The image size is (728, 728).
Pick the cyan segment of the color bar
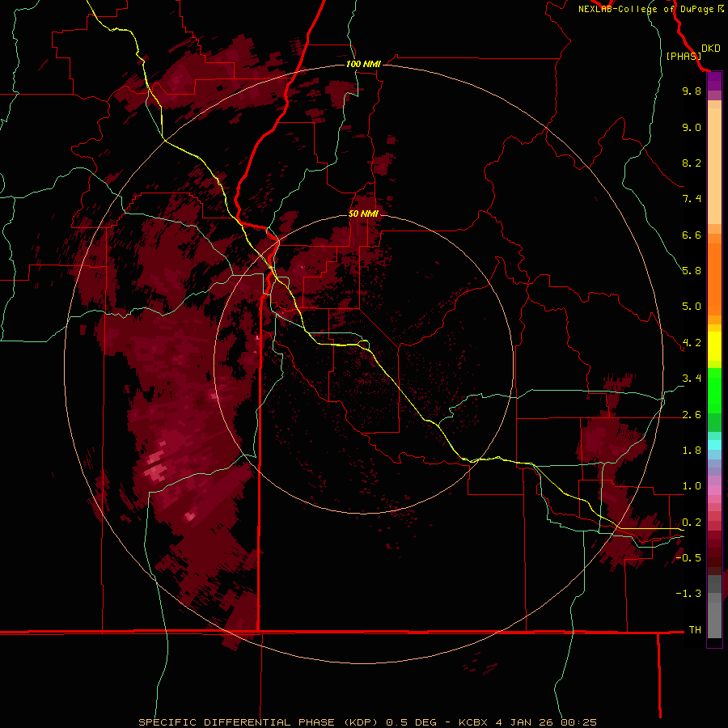coord(714,445)
